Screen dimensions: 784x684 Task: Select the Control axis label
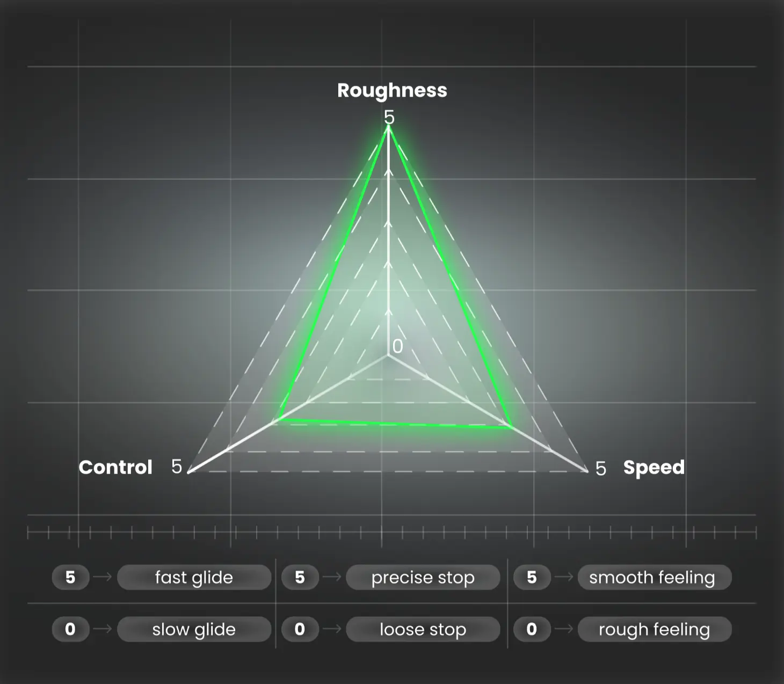(115, 467)
